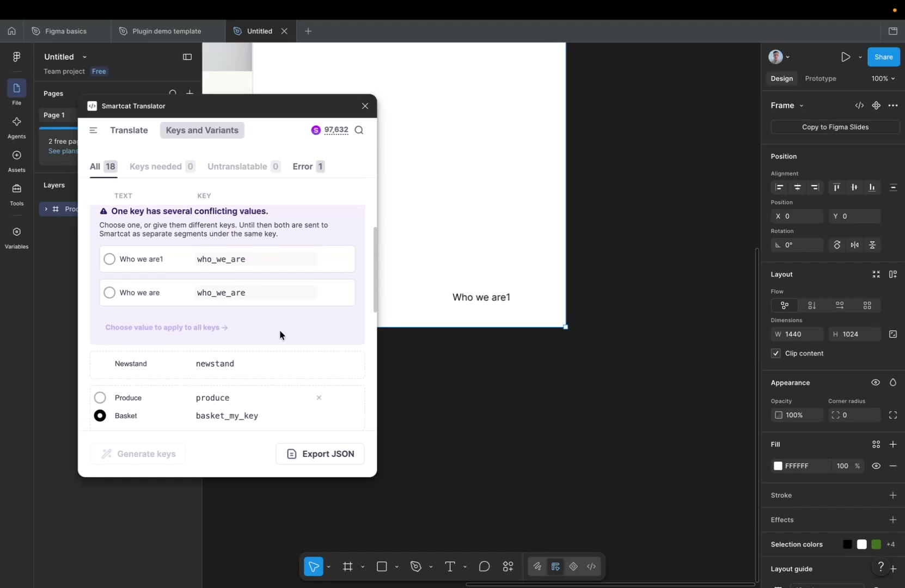This screenshot has height=588, width=905.
Task: Select the Text tool
Action: (x=450, y=567)
